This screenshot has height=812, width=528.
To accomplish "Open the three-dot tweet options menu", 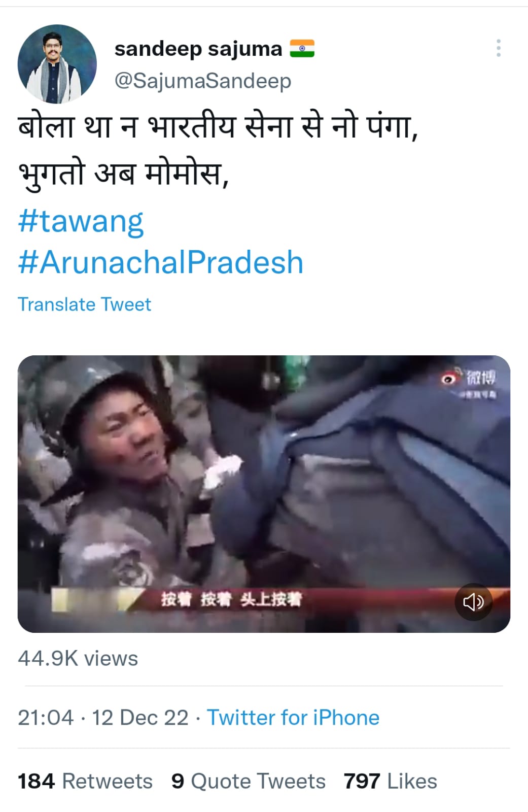I will (x=499, y=48).
